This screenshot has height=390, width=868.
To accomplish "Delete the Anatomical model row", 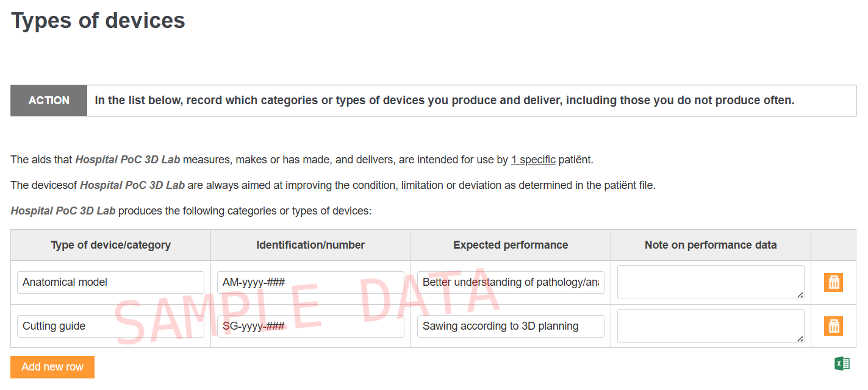I will [x=833, y=282].
